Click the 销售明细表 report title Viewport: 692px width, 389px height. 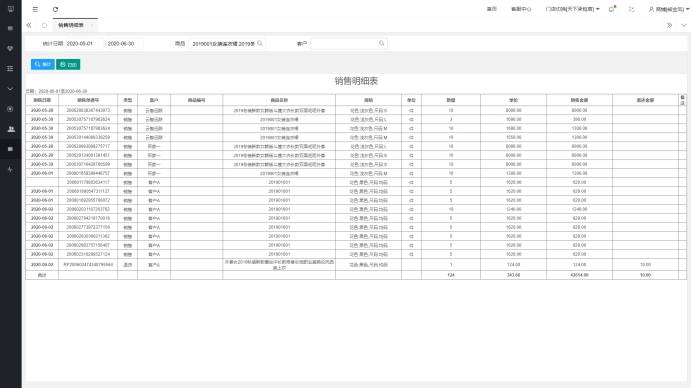coord(356,81)
